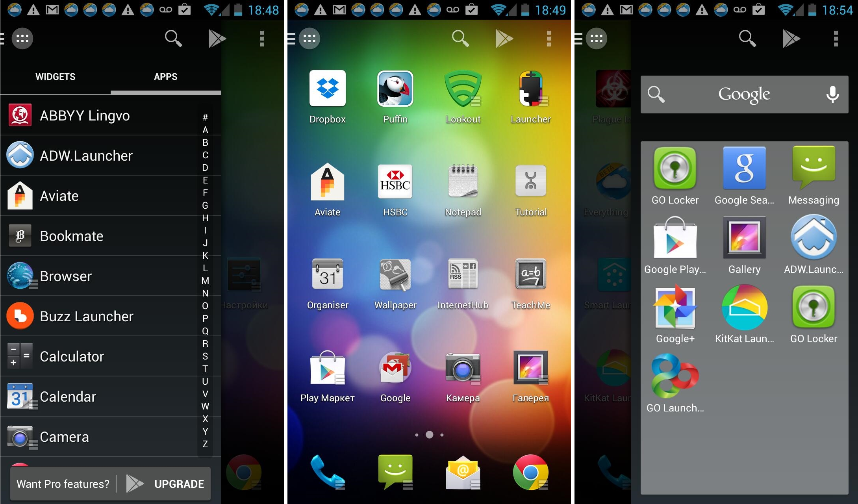Tap Gmail notification icon in left status bar
This screenshot has height=504, width=858.
click(x=52, y=10)
